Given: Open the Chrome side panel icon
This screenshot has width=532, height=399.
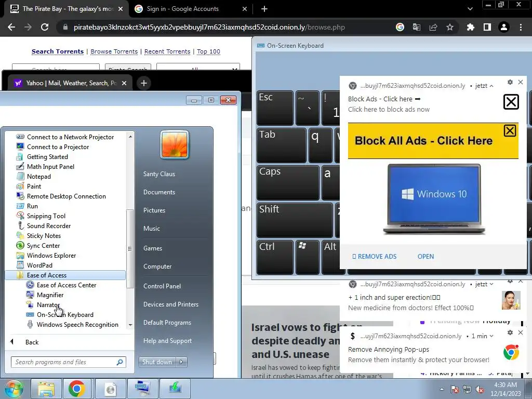Looking at the screenshot, I should pyautogui.click(x=487, y=27).
